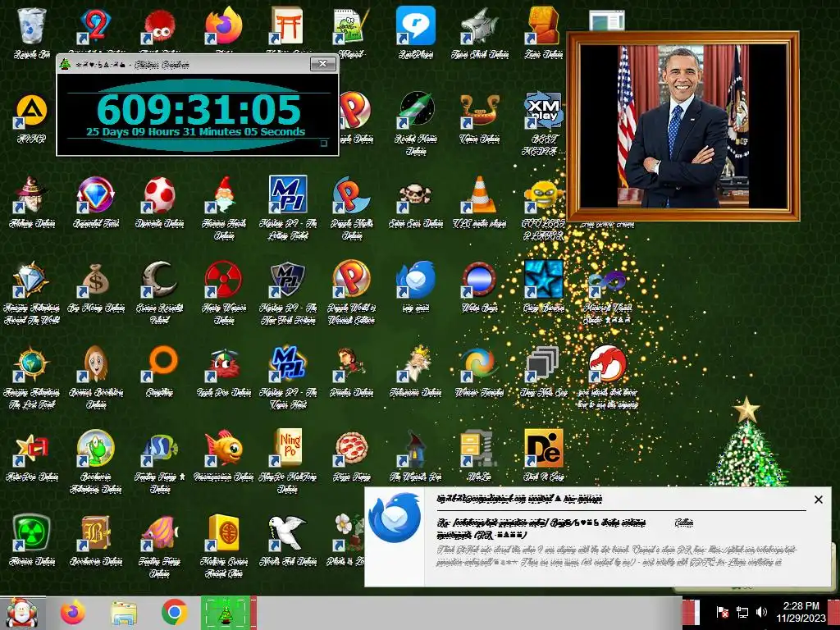Open the Mahjong Escape yellow tile icon
Viewport: 840px width, 630px height.
point(223,533)
